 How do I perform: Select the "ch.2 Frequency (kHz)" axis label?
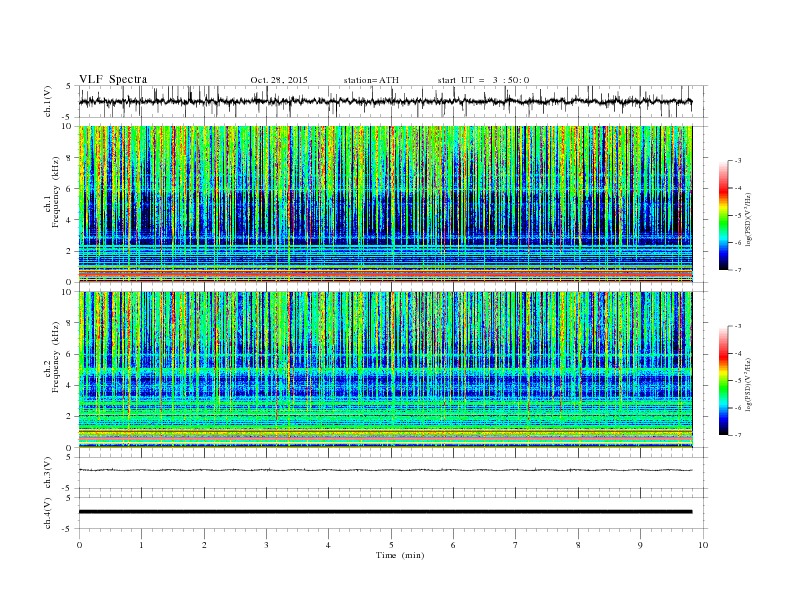pos(52,357)
